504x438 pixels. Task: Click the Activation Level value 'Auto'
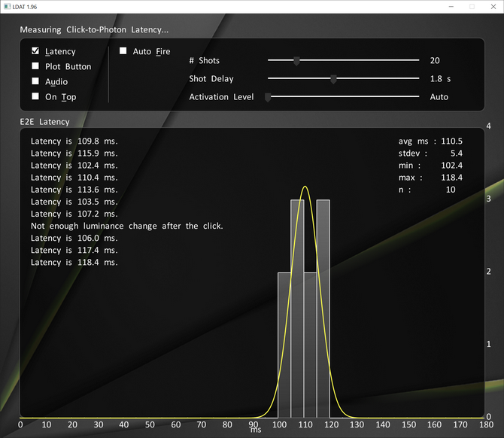click(x=439, y=97)
